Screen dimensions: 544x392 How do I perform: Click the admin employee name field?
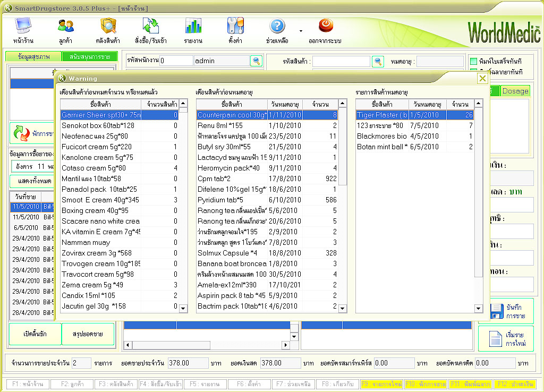pos(222,61)
